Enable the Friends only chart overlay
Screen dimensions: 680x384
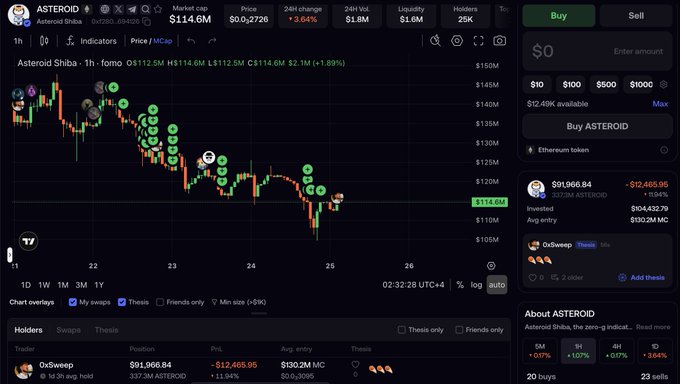pyautogui.click(x=160, y=302)
